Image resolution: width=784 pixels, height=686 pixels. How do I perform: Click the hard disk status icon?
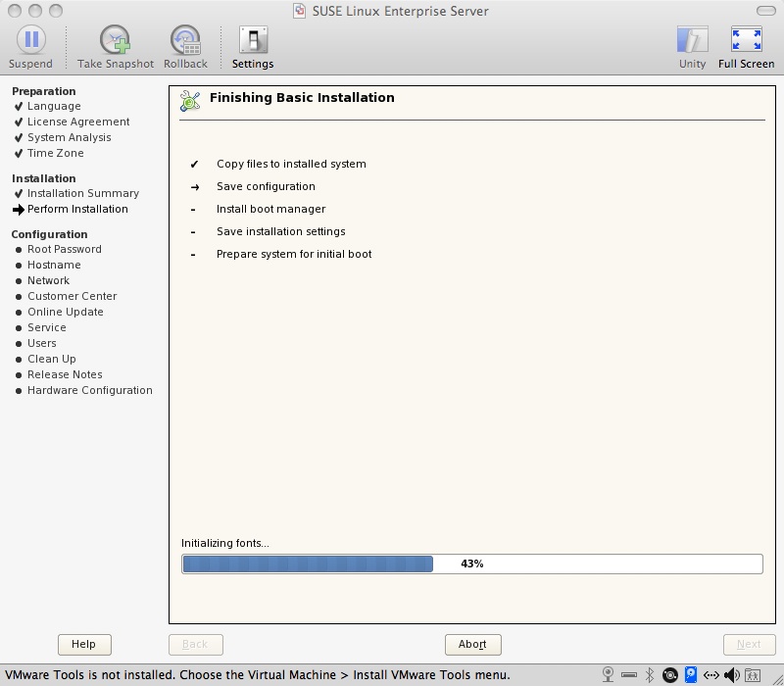691,674
